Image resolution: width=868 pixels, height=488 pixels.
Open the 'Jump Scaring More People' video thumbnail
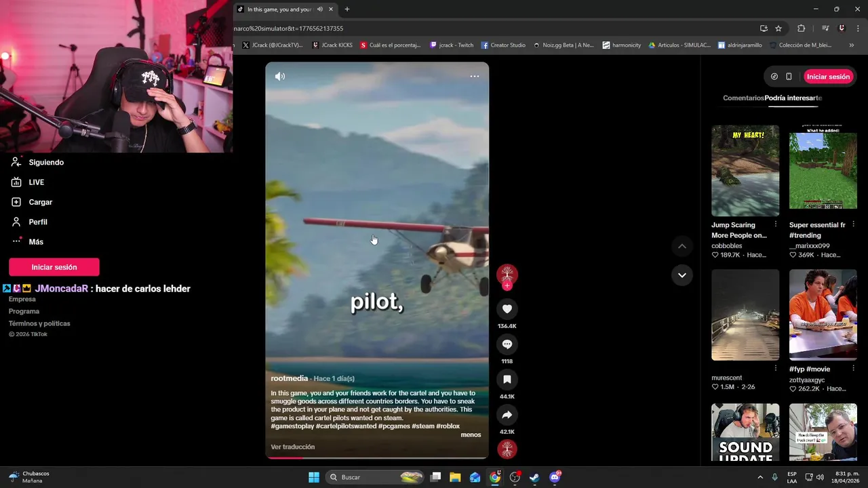[745, 171]
